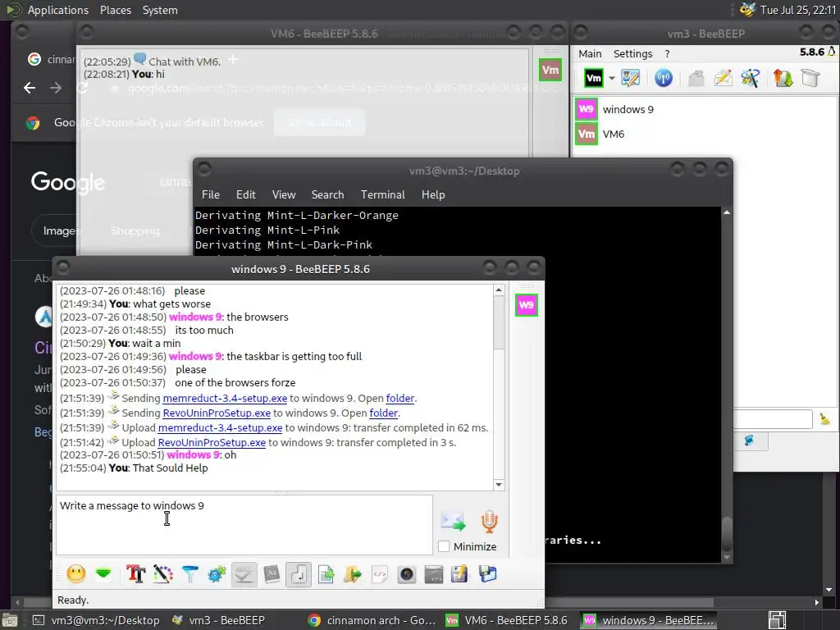Click send file document arrow icon
Image resolution: width=840 pixels, height=630 pixels.
pyautogui.click(x=326, y=574)
